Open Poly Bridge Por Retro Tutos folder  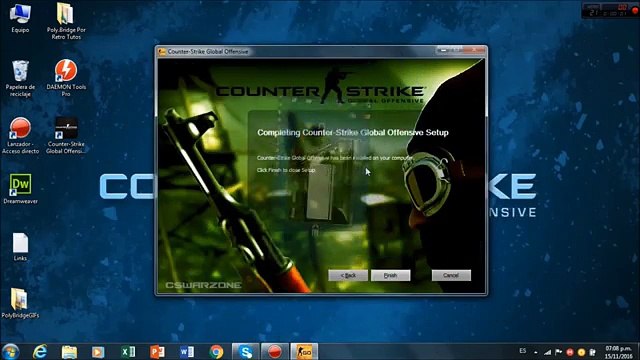[x=66, y=21]
